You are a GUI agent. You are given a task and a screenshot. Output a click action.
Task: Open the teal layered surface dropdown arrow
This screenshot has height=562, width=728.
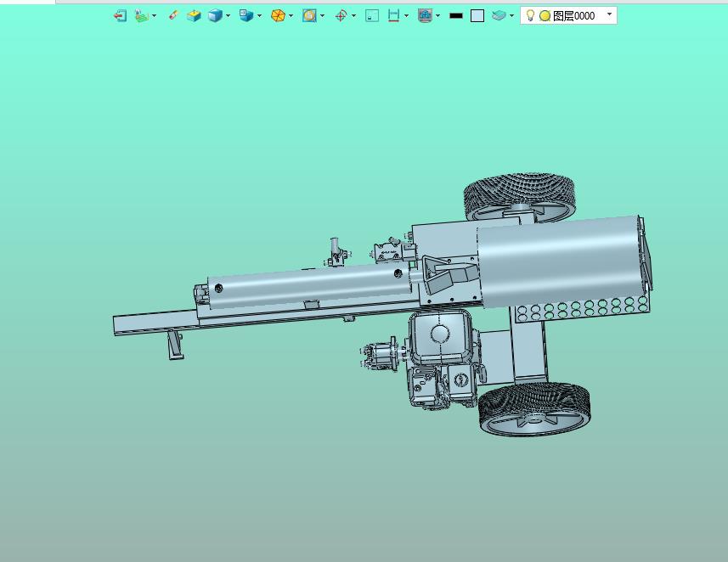tap(511, 16)
